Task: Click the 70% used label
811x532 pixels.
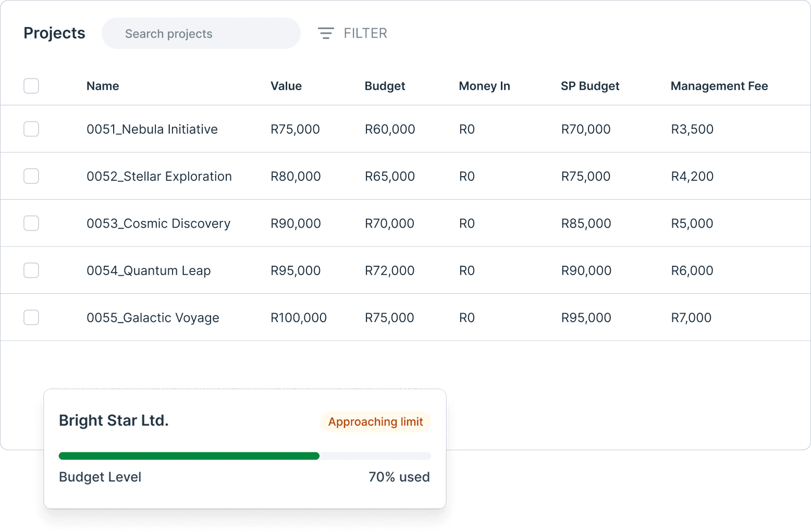Action: tap(399, 476)
